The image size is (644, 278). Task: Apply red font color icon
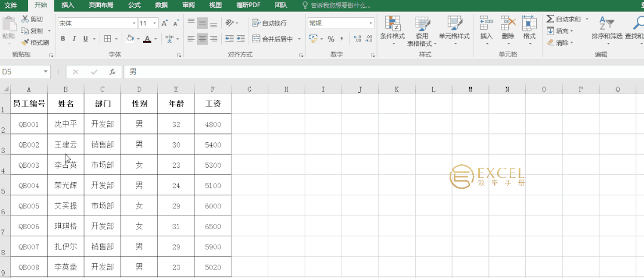point(147,39)
